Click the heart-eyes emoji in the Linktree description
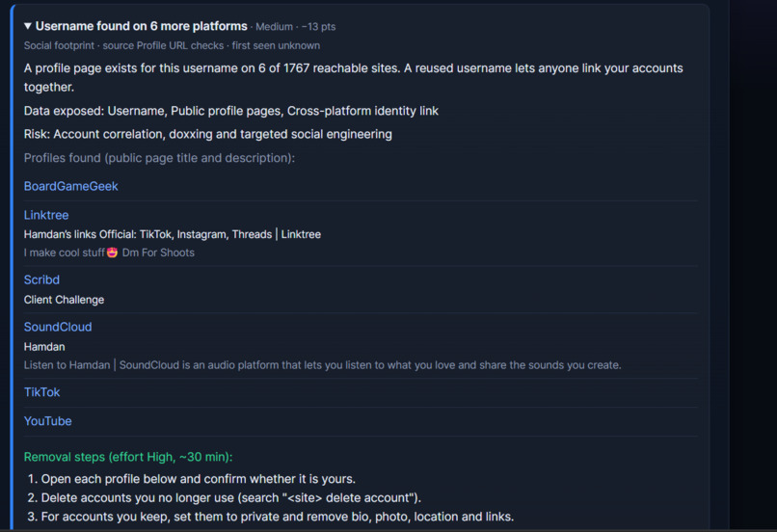Viewport: 777px width, 532px height. 113,253
